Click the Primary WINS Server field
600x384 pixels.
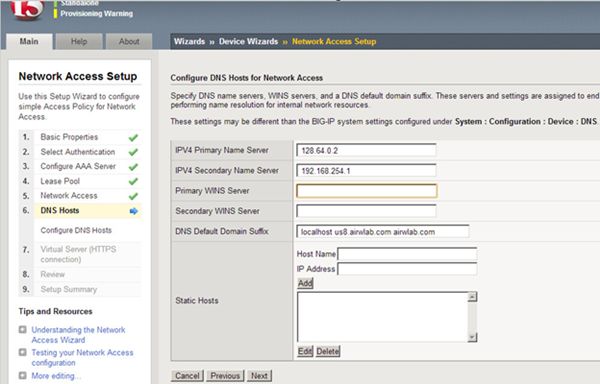point(367,191)
